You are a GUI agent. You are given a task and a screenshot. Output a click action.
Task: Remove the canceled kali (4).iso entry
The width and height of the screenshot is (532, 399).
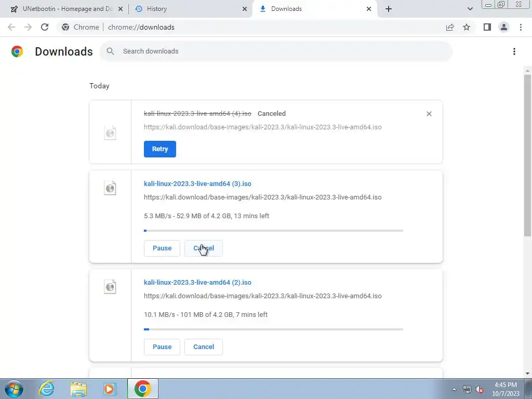[429, 114]
